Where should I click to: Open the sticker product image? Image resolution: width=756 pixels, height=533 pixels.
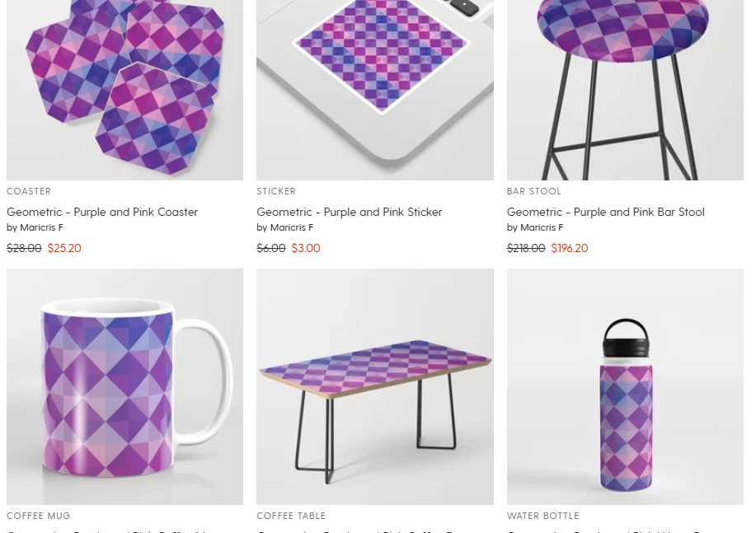[x=375, y=90]
